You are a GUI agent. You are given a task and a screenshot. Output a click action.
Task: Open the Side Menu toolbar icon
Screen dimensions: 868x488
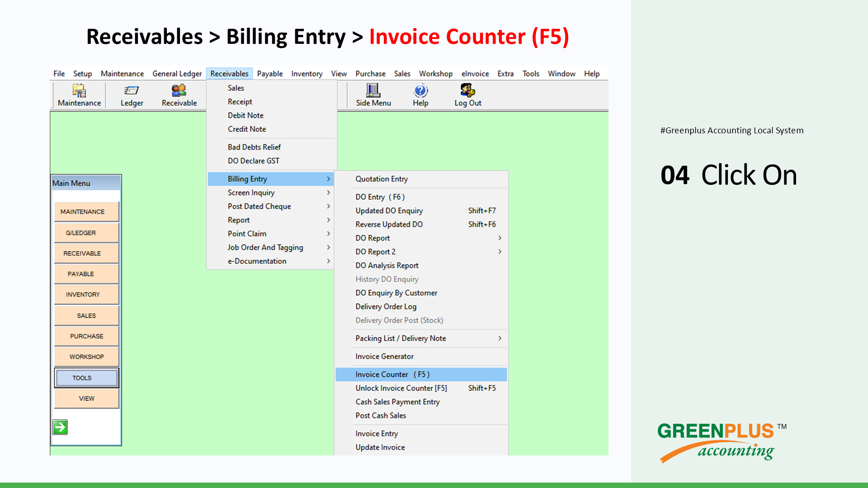click(373, 95)
